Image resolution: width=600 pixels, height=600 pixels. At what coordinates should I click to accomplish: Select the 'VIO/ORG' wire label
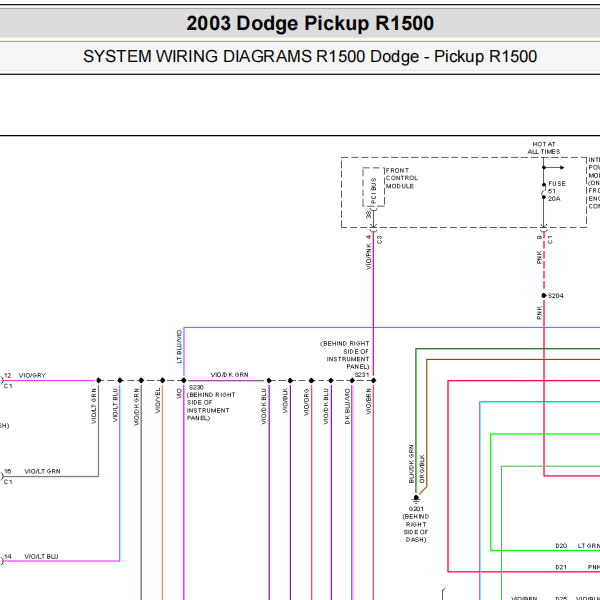306,402
